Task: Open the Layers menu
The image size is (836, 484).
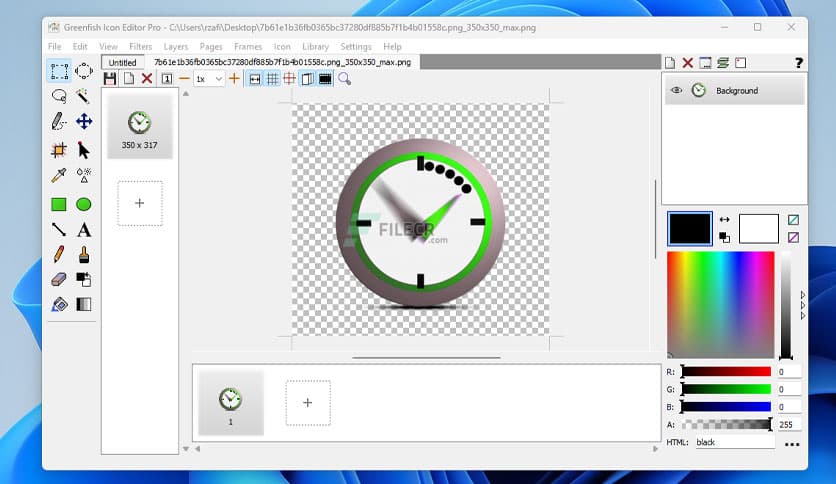Action: [x=176, y=46]
